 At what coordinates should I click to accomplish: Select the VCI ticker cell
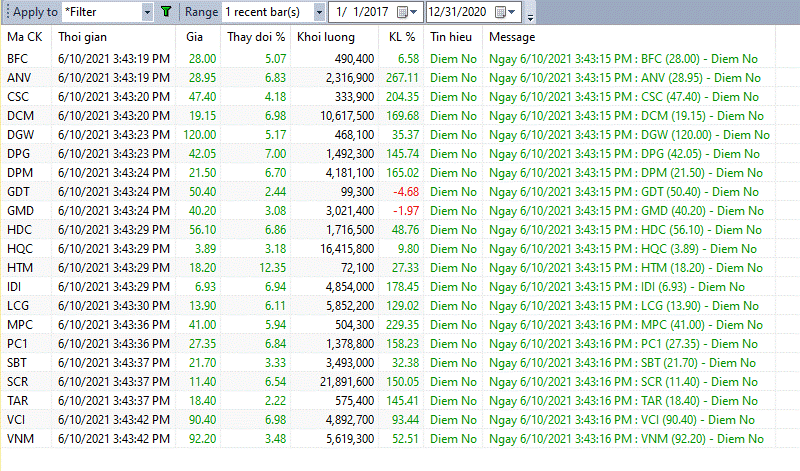pyautogui.click(x=16, y=419)
